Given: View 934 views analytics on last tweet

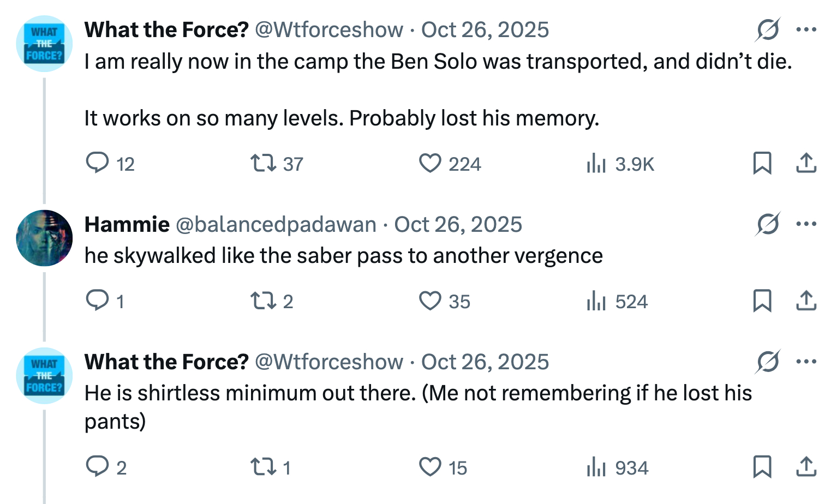Looking at the screenshot, I should [596, 467].
